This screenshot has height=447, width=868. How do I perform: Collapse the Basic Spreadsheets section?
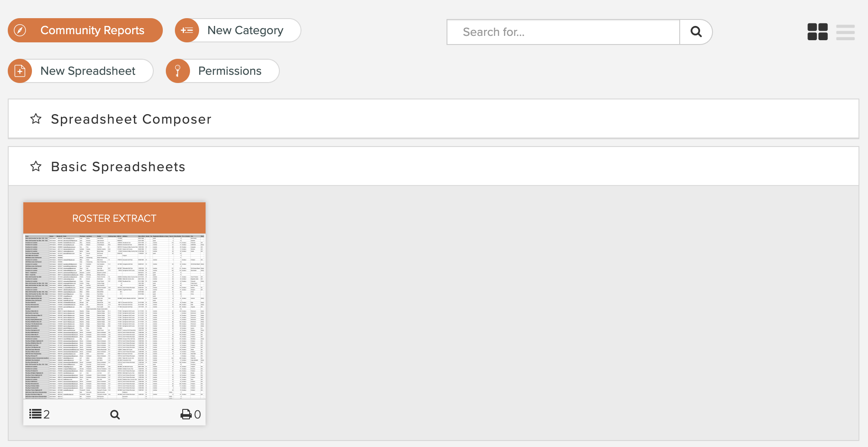[x=118, y=166]
